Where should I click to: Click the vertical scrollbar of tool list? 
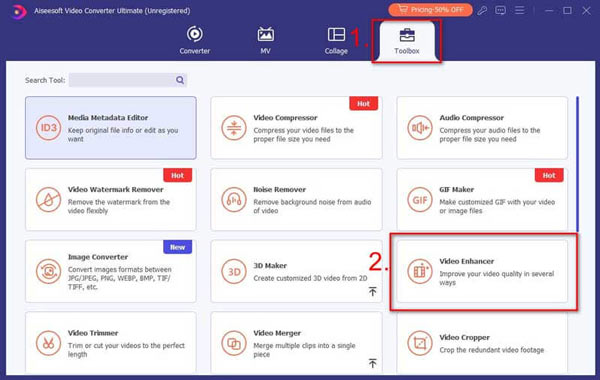click(x=577, y=164)
